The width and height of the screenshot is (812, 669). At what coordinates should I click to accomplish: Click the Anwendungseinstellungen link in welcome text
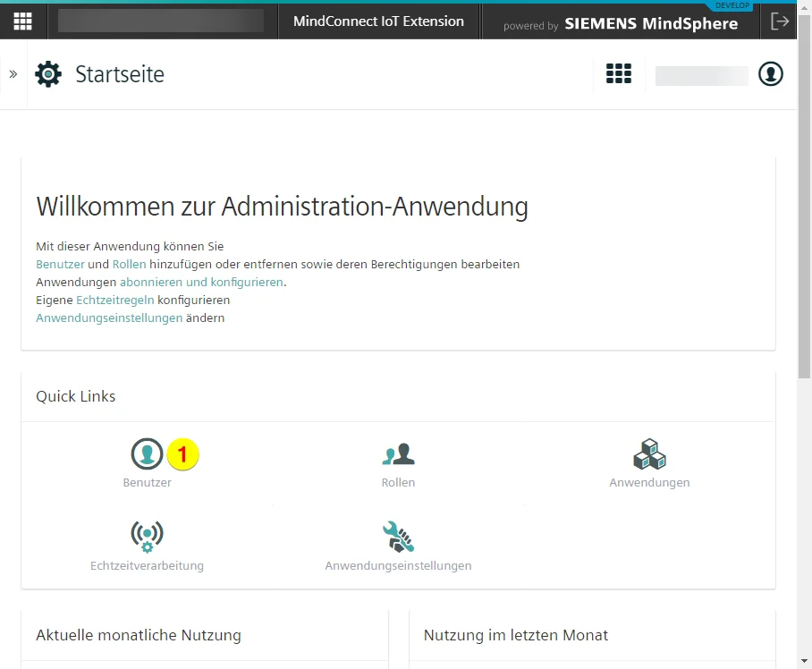[x=109, y=318]
